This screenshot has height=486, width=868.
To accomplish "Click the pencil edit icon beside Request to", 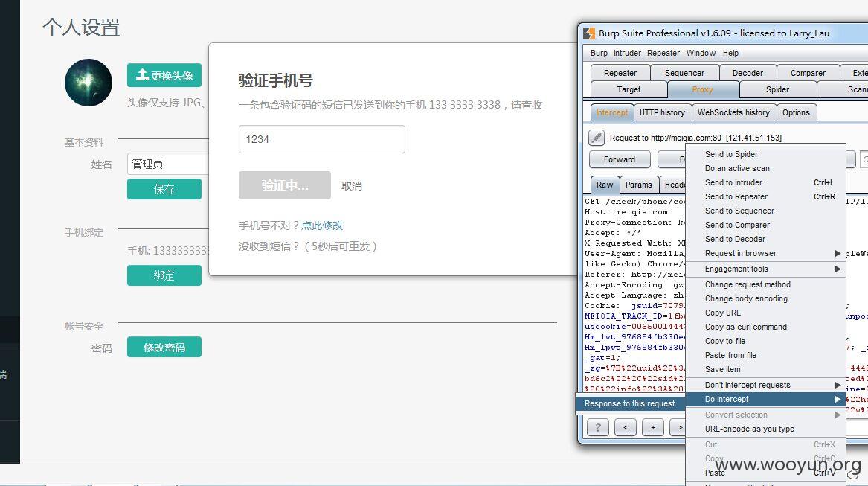I will coord(597,138).
